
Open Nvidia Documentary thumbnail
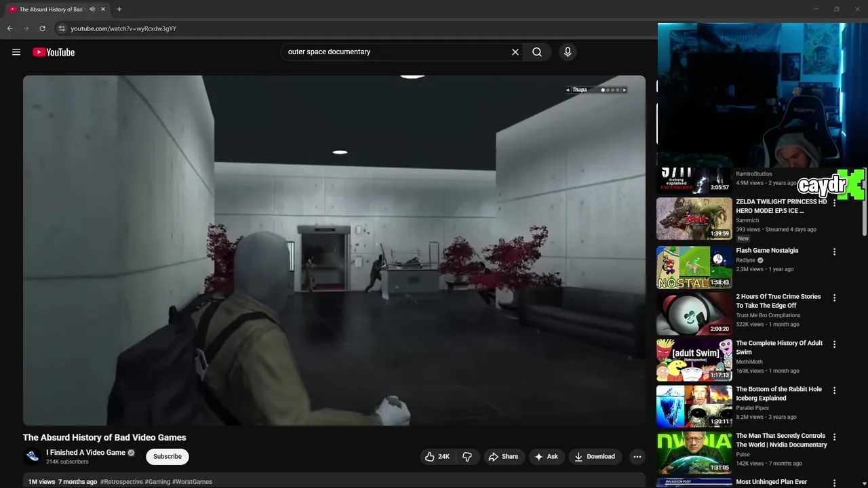[694, 453]
